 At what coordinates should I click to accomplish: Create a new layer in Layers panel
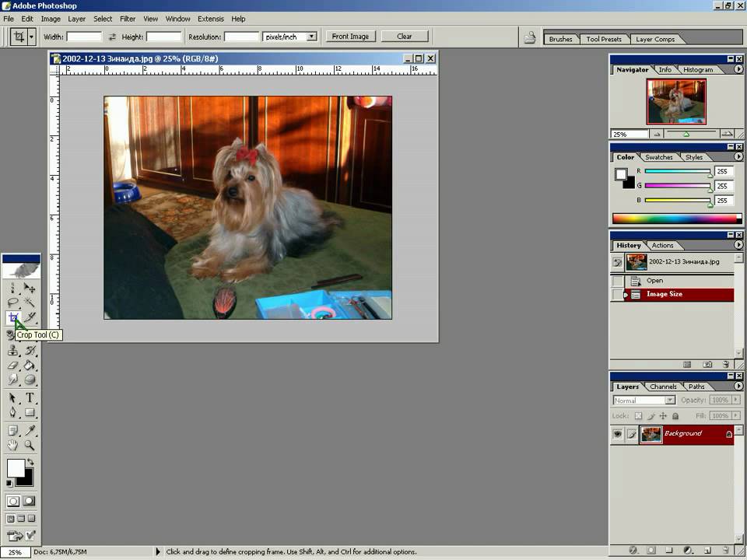[707, 550]
